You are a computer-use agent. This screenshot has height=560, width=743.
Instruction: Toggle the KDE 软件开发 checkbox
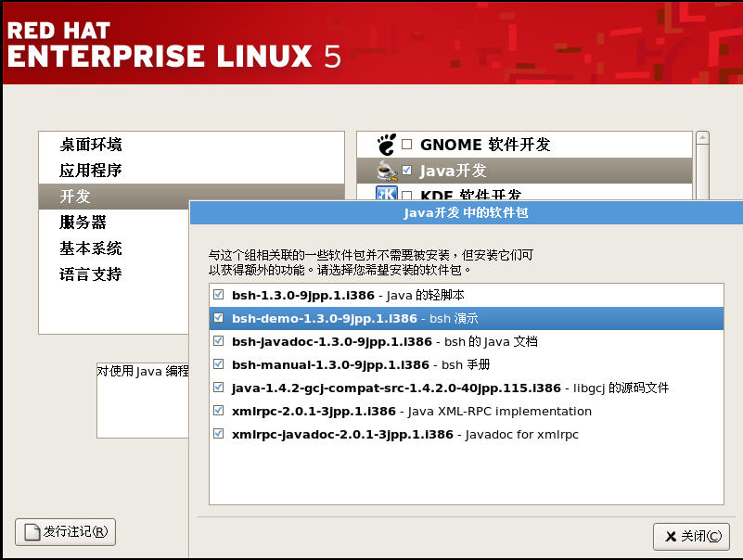pyautogui.click(x=406, y=196)
